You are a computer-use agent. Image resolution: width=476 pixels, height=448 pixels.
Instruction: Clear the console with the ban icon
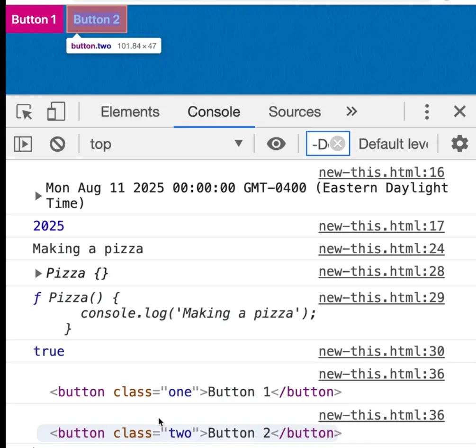[x=57, y=144]
